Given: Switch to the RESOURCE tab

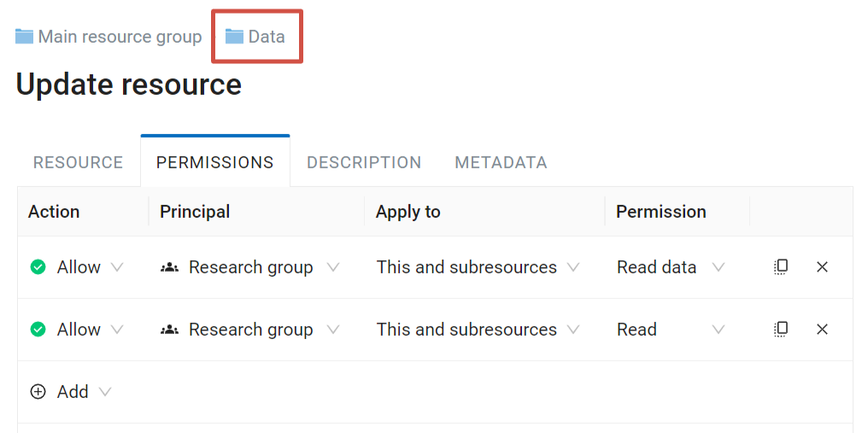Looking at the screenshot, I should click(x=78, y=162).
